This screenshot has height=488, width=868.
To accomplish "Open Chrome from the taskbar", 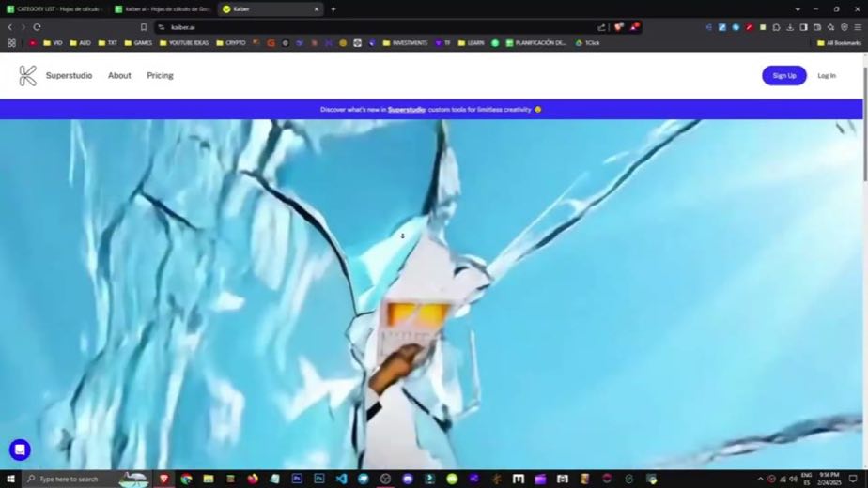I will coord(187,479).
